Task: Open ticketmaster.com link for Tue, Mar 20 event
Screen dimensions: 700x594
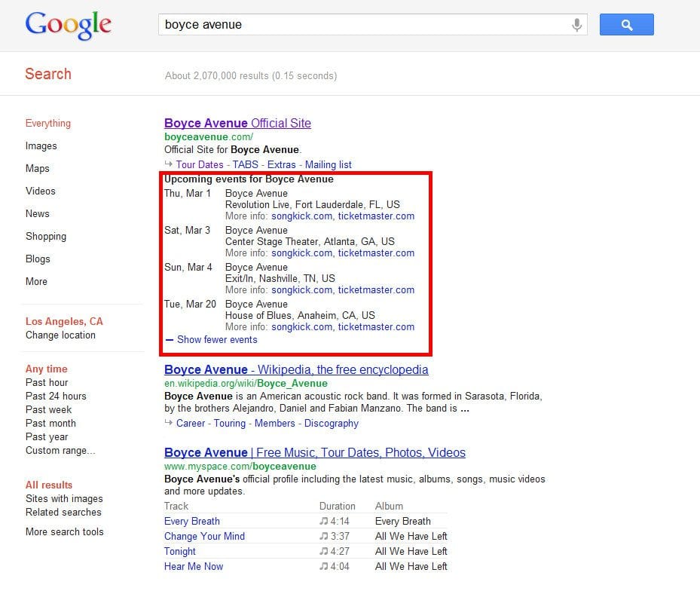Action: click(x=376, y=327)
